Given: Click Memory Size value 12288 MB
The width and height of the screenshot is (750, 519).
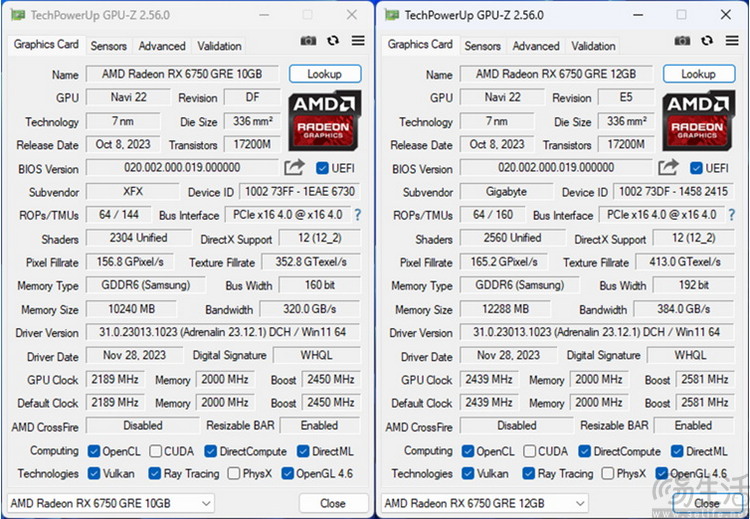Looking at the screenshot, I should [x=506, y=309].
